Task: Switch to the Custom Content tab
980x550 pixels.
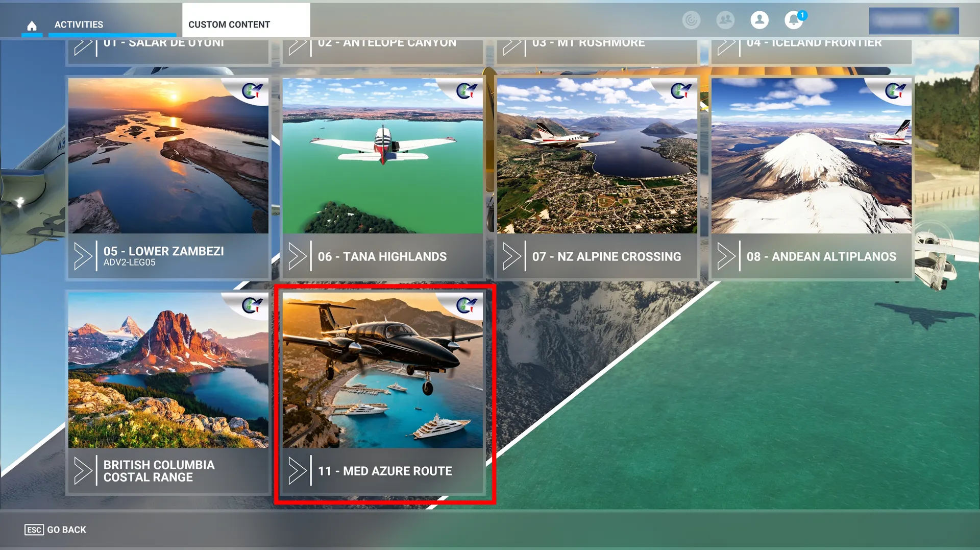Action: click(229, 25)
